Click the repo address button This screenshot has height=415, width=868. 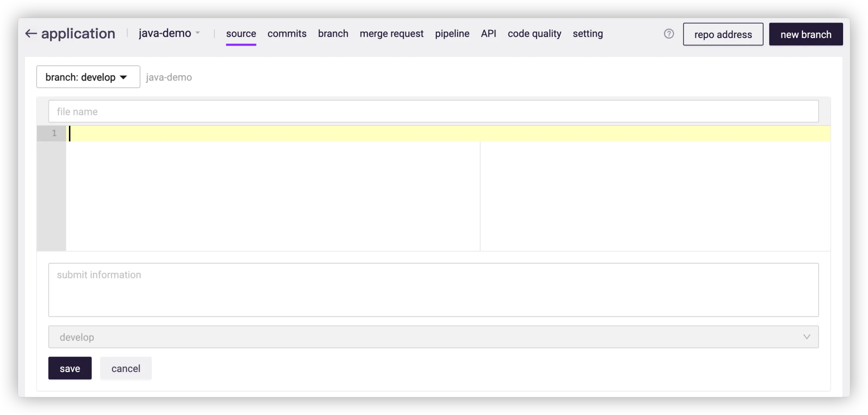coord(723,34)
